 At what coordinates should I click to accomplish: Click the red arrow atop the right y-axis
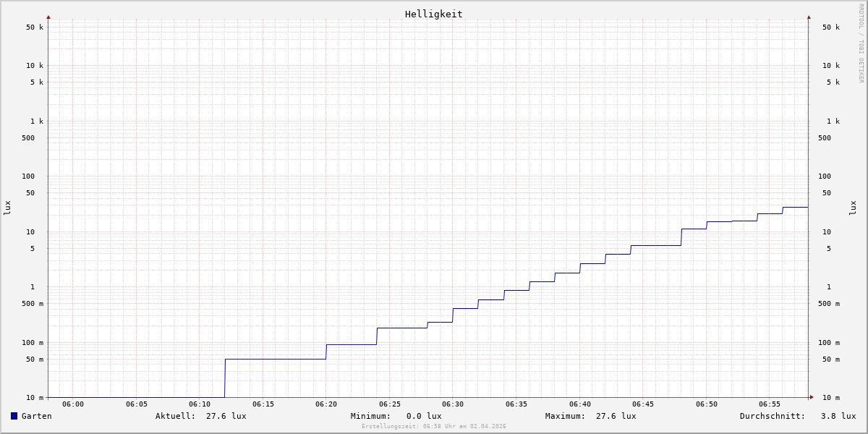(x=809, y=17)
